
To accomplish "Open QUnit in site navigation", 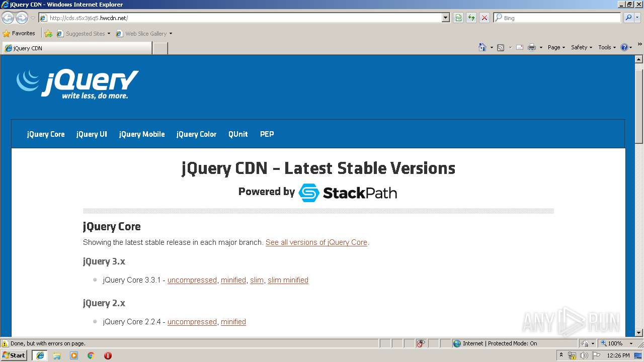I will pyautogui.click(x=238, y=134).
